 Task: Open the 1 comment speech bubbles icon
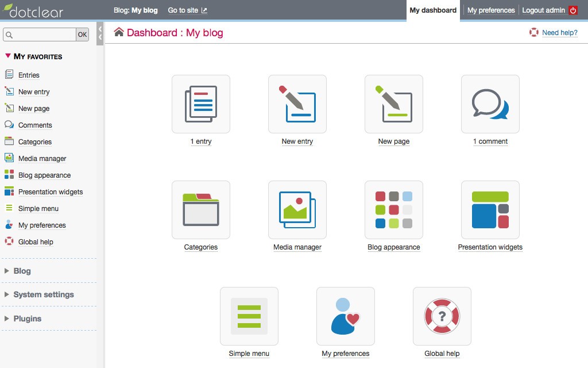(x=490, y=104)
